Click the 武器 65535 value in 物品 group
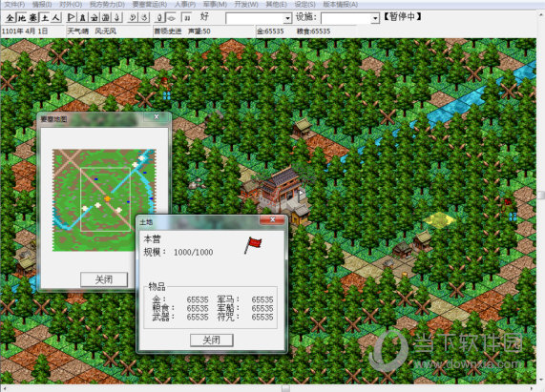 [198, 317]
